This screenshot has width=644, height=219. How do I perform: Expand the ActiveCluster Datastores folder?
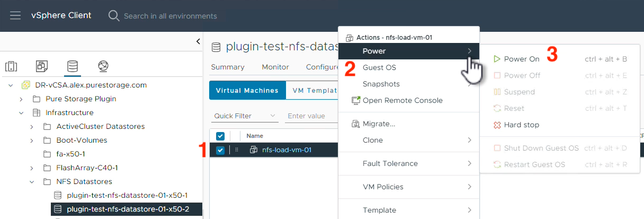coord(32,126)
